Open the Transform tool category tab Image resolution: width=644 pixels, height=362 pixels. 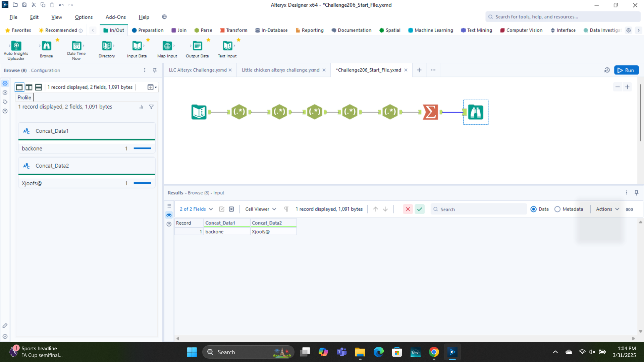click(x=233, y=30)
